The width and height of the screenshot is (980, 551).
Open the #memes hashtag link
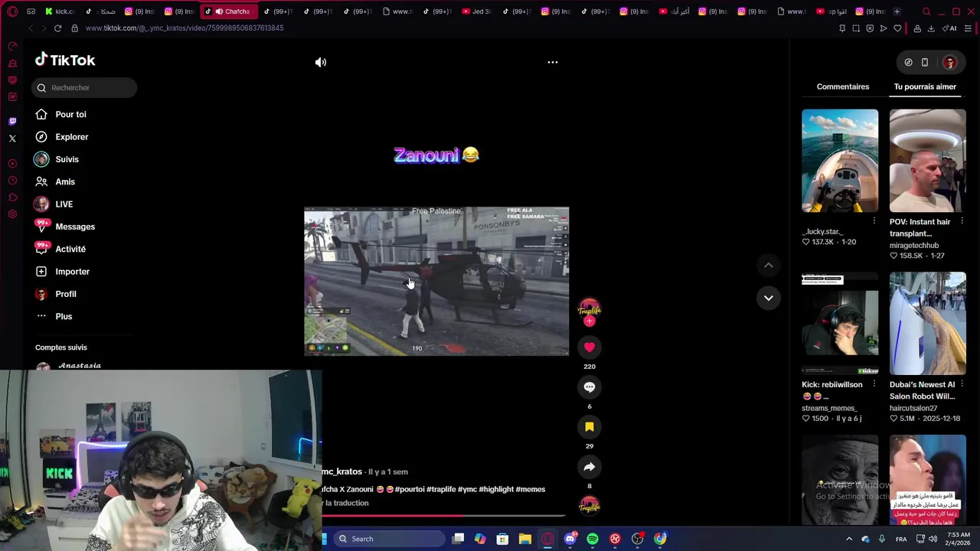tap(531, 489)
